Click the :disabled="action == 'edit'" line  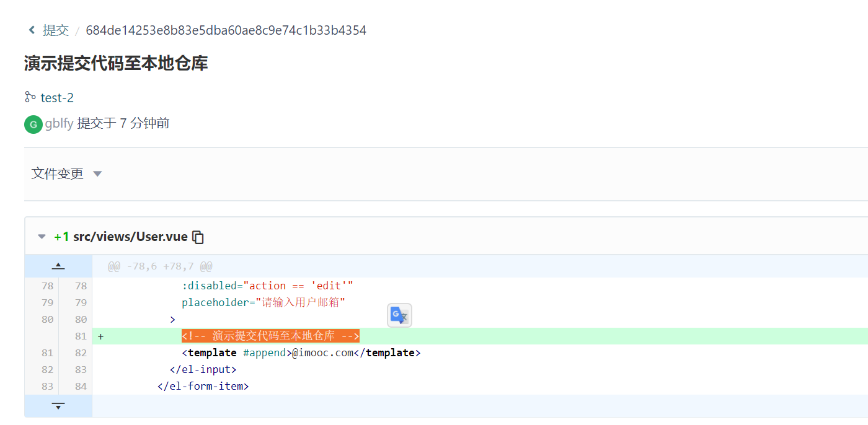pos(267,286)
